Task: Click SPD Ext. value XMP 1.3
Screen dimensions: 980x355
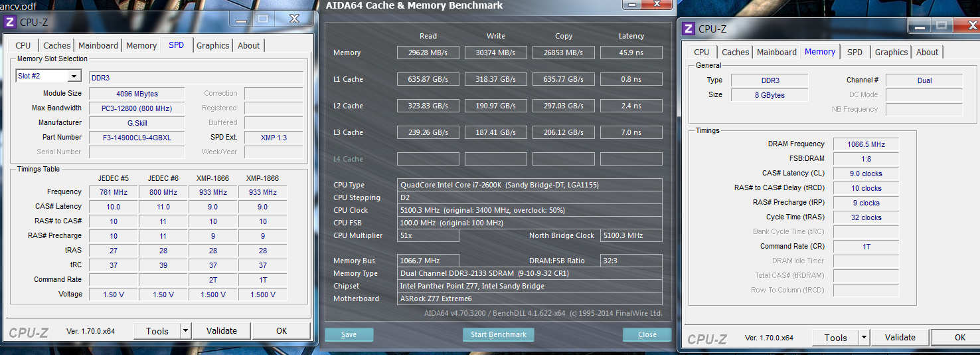Action: [274, 138]
